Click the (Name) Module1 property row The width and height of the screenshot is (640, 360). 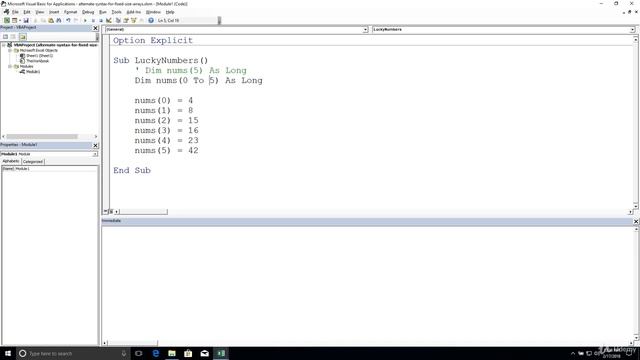(x=50, y=169)
